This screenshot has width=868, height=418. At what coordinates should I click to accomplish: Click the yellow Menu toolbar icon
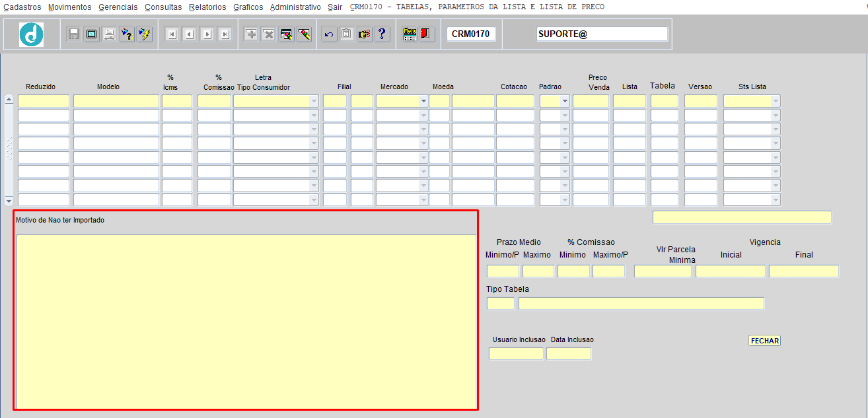[410, 34]
